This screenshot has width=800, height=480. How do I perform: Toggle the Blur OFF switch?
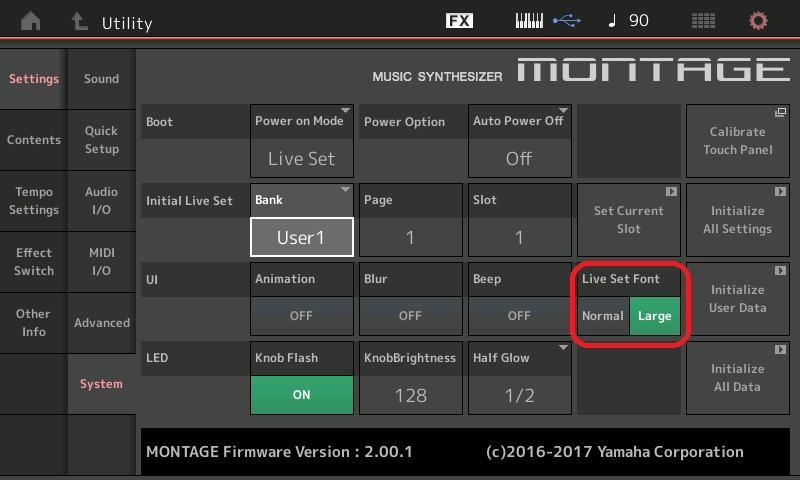[x=410, y=315]
